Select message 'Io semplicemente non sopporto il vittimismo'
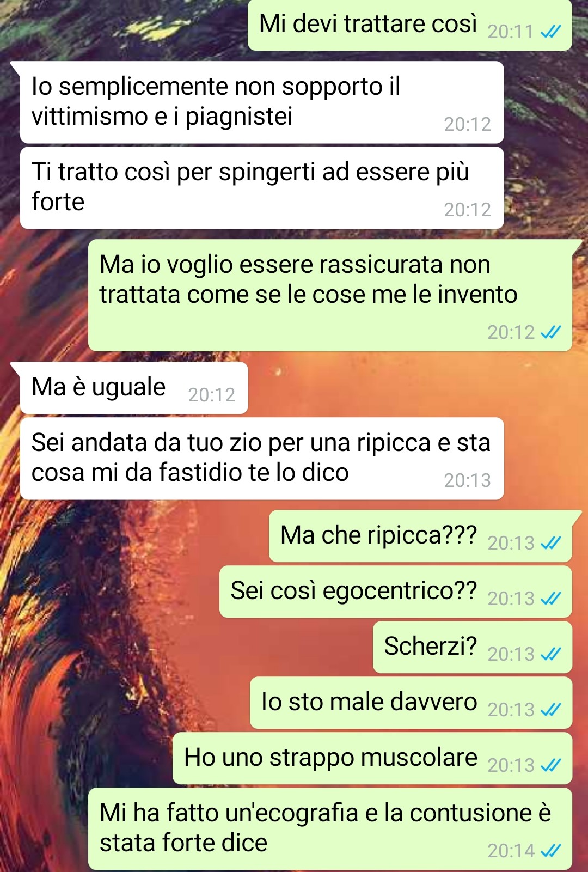The width and height of the screenshot is (588, 872). (x=261, y=102)
